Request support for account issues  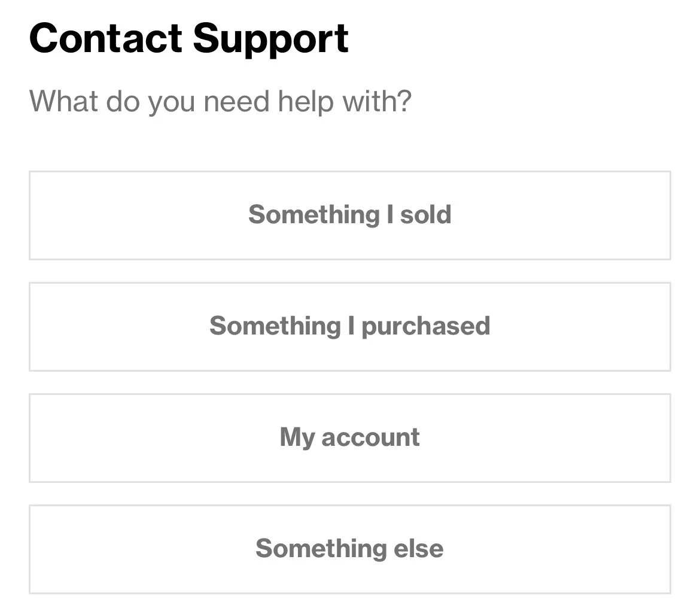click(350, 438)
